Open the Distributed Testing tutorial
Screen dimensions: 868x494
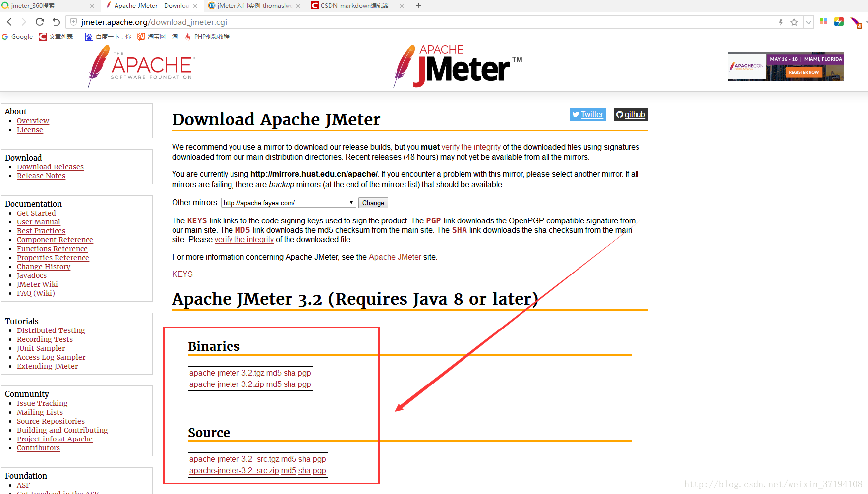coord(51,330)
